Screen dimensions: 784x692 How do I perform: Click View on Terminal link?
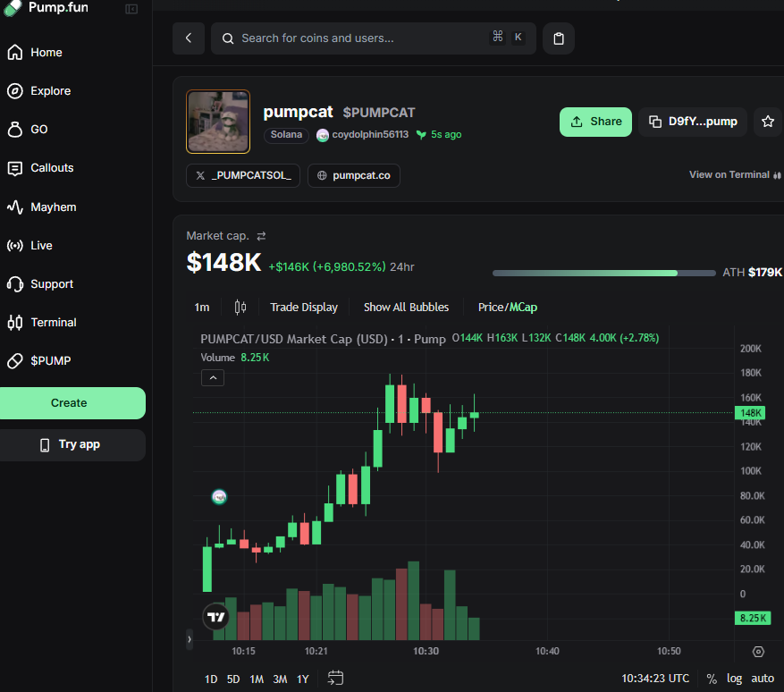[x=735, y=175]
